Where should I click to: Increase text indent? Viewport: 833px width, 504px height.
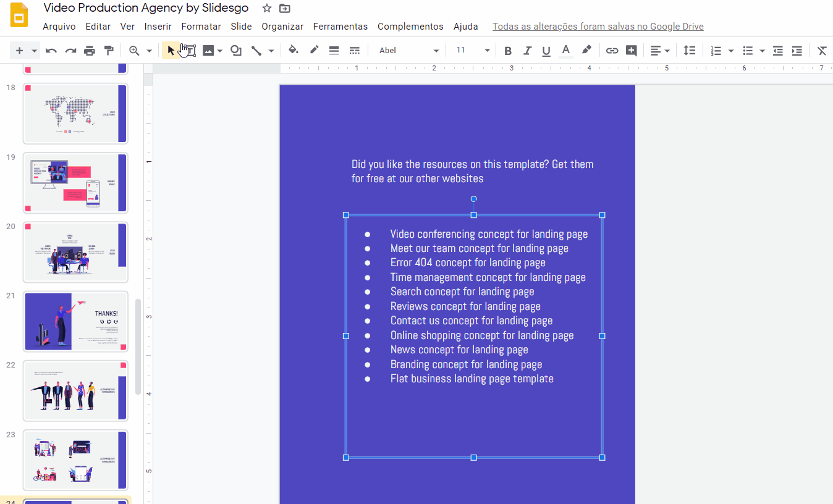(797, 51)
